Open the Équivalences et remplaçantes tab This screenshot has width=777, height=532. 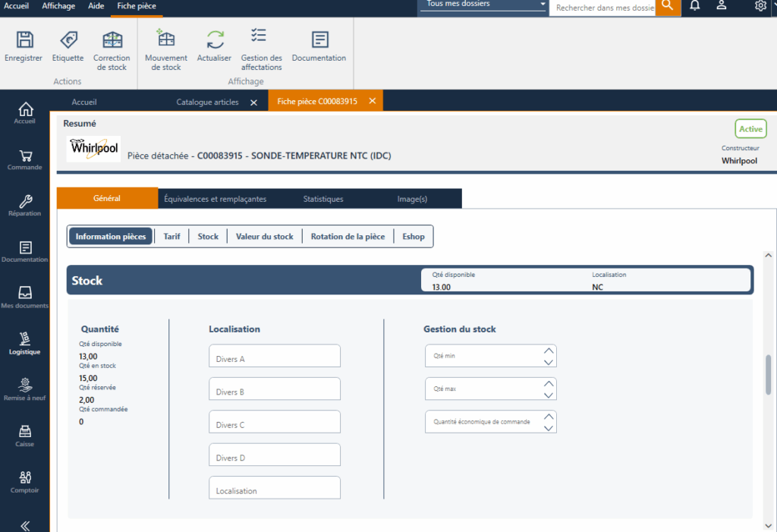[215, 199]
